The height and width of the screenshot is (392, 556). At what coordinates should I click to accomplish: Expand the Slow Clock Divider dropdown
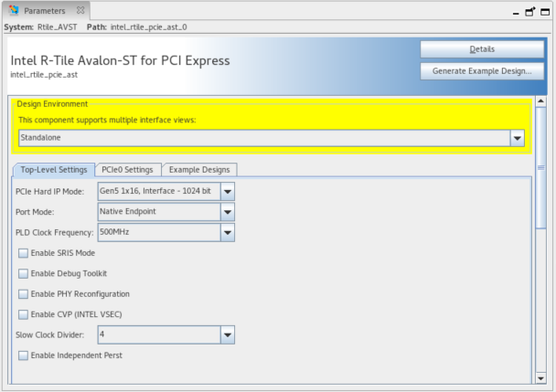point(228,335)
